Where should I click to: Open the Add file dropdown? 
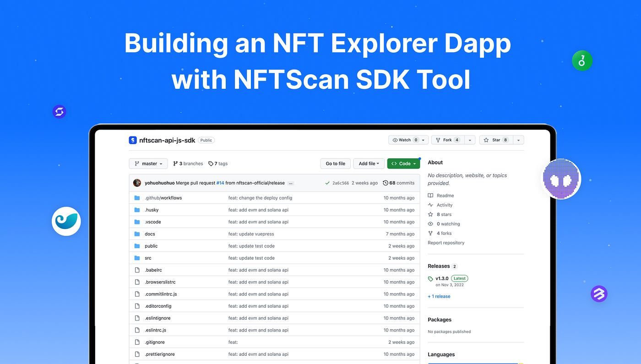369,163
